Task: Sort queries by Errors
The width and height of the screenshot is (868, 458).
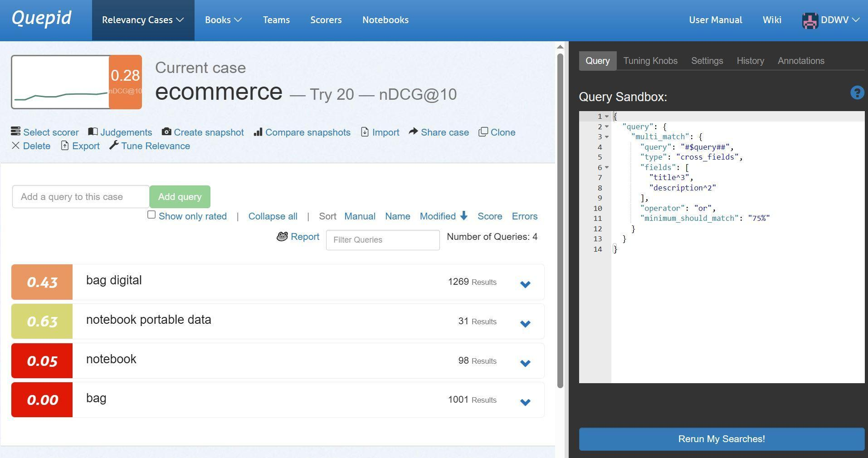Action: click(x=525, y=216)
